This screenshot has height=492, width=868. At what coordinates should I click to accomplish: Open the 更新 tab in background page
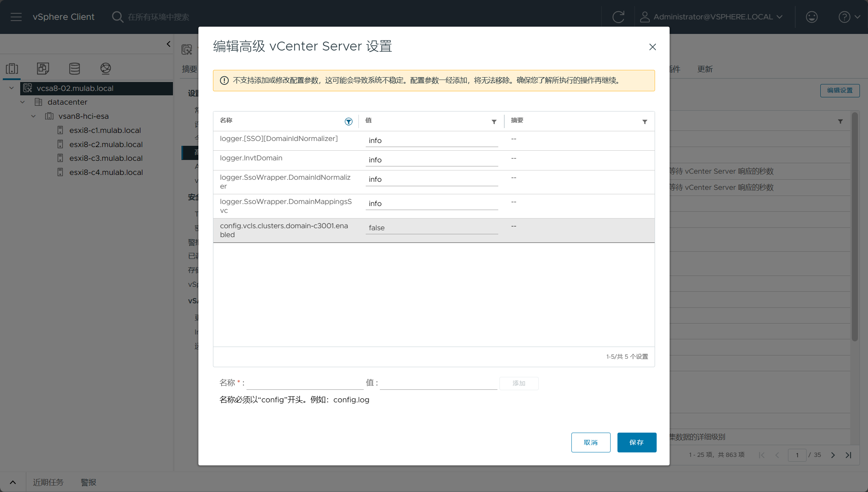[x=705, y=69]
